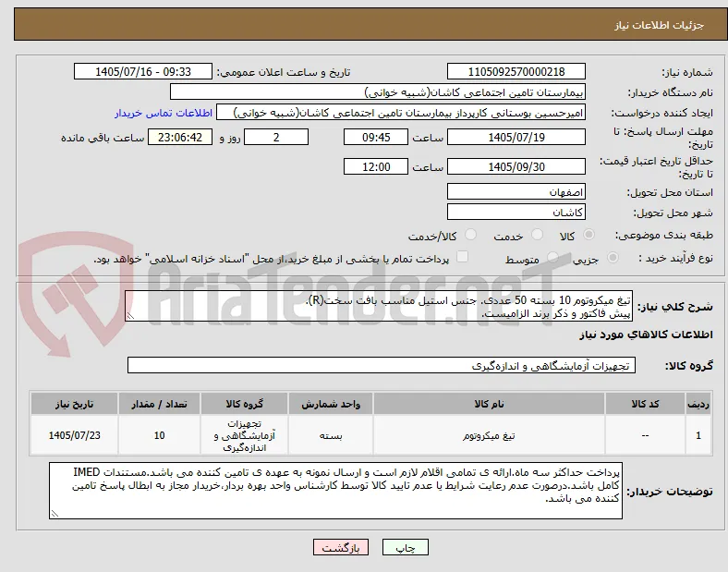Viewport: 728px width, 572px height.
Task: Click the نام کالا column header
Action: (x=489, y=404)
